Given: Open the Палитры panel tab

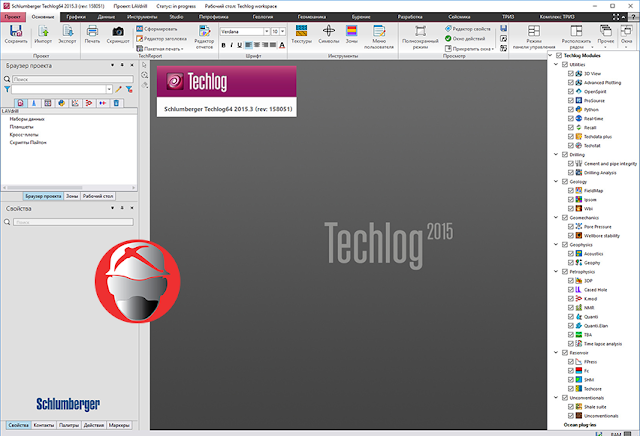Looking at the screenshot, I should click(69, 425).
